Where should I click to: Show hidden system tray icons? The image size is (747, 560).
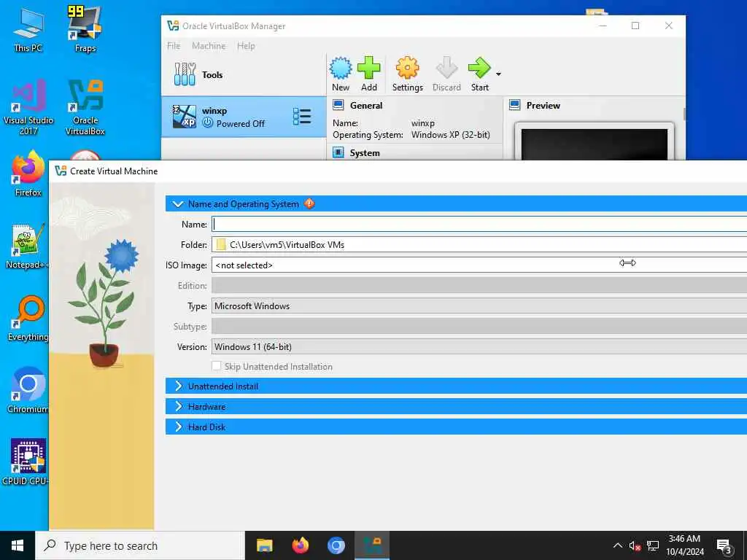[617, 545]
